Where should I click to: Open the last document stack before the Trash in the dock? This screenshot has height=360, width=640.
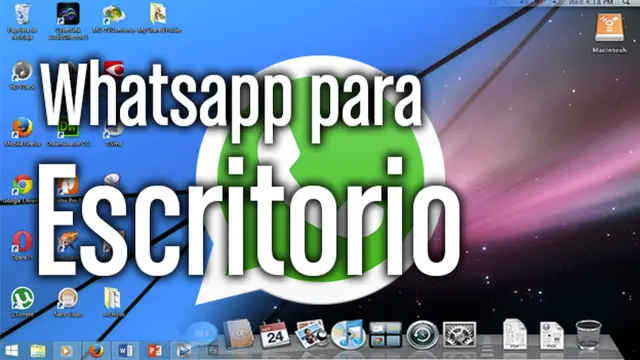coord(551,335)
